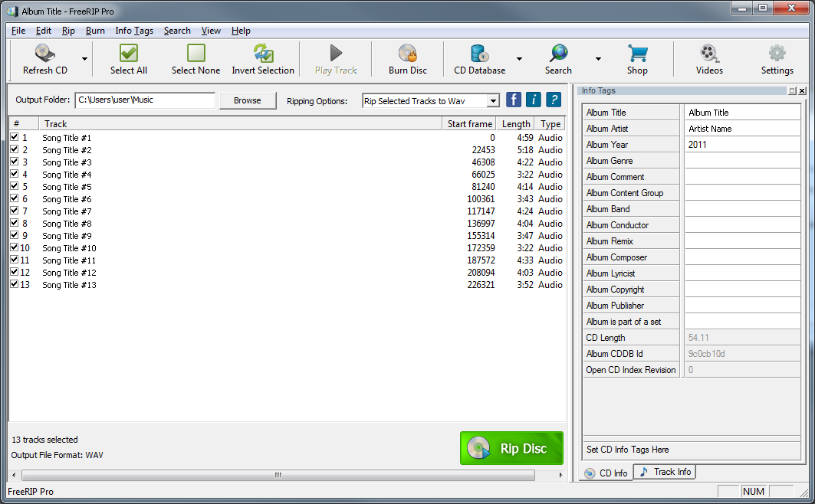Switch to the CD Info tab
This screenshot has height=504, width=815.
point(606,473)
